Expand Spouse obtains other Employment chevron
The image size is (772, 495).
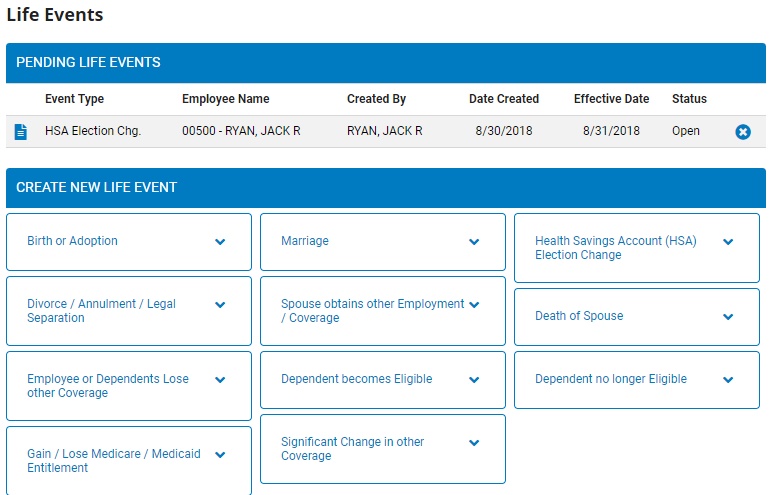pos(474,305)
